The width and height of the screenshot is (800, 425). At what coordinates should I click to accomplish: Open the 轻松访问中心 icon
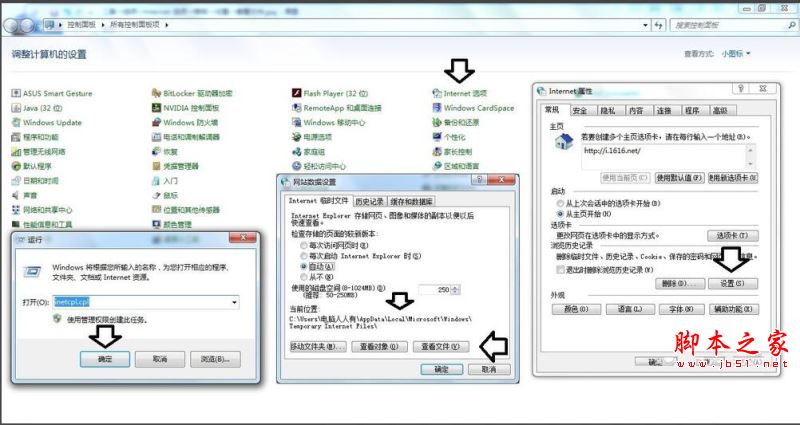coord(296,166)
